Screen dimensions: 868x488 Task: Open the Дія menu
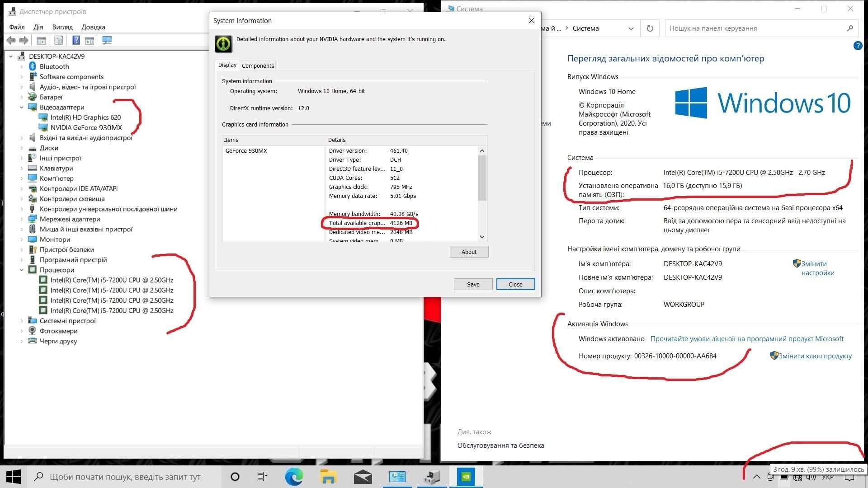(38, 27)
